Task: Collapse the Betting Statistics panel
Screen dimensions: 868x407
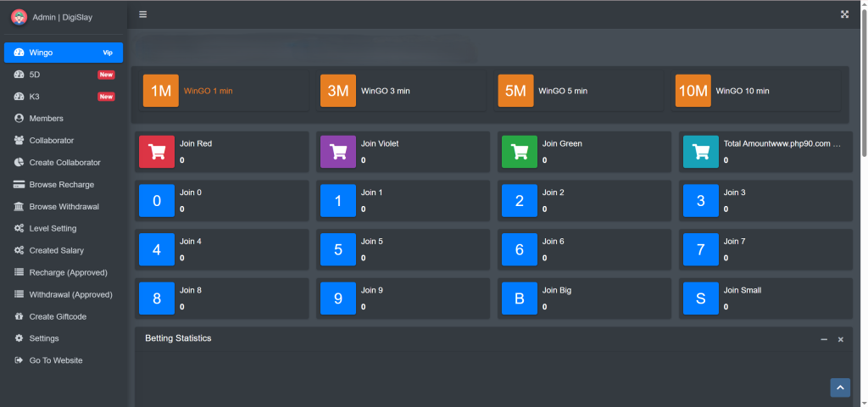Action: 824,339
